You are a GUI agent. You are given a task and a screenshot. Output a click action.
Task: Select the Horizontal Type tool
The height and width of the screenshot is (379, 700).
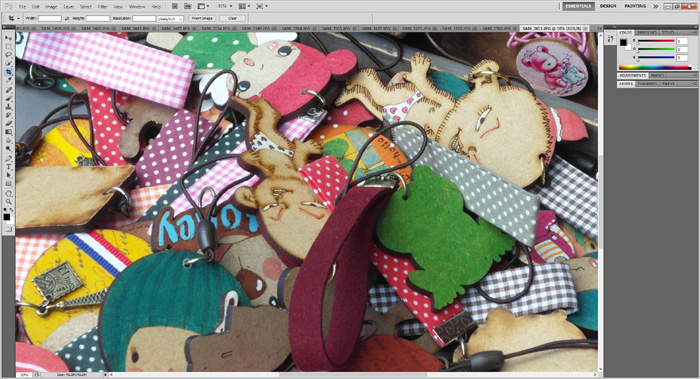tap(8, 167)
